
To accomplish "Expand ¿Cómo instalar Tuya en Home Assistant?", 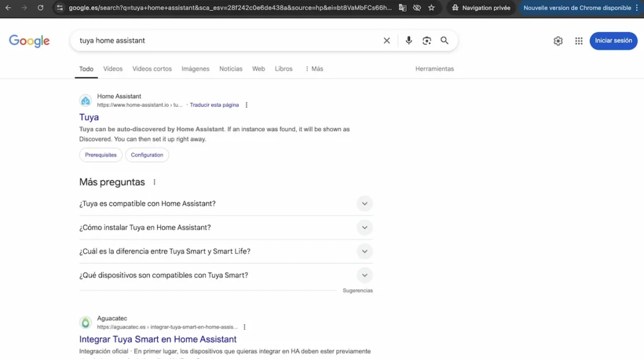I will 226,228.
